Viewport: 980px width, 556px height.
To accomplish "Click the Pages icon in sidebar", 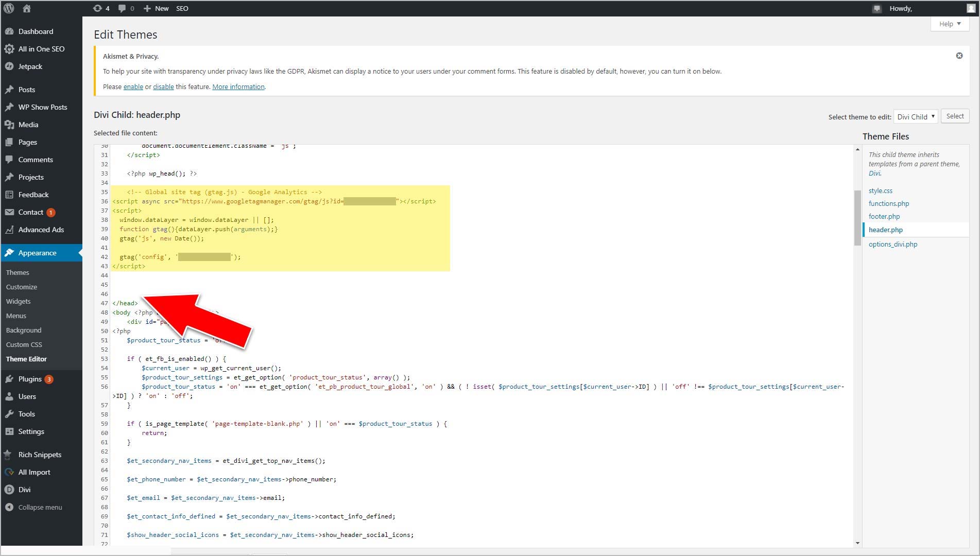I will [x=9, y=142].
